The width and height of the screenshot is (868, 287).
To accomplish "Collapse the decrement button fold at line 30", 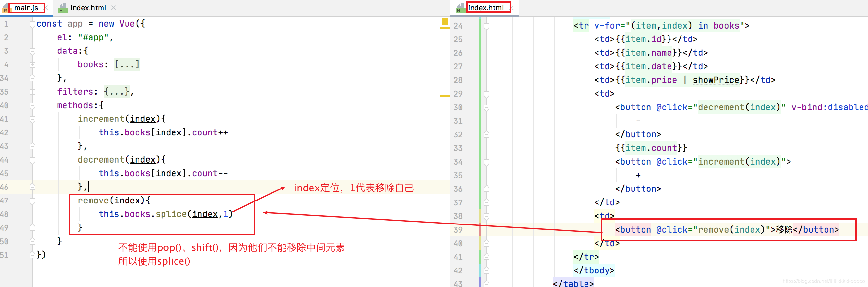I will pos(486,108).
